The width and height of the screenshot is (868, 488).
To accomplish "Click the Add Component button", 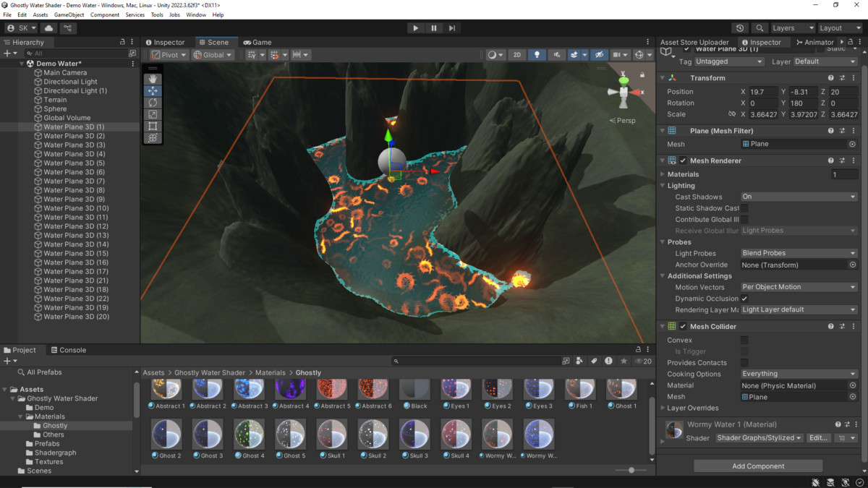I will 758,466.
